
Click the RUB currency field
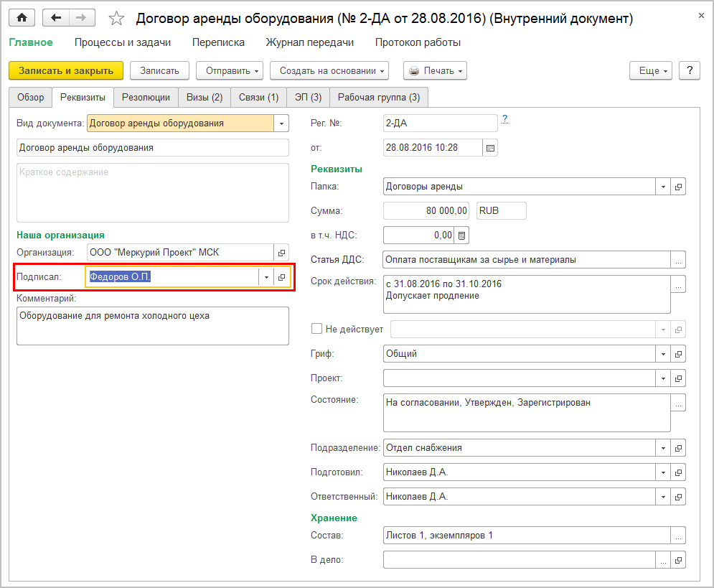tap(502, 211)
